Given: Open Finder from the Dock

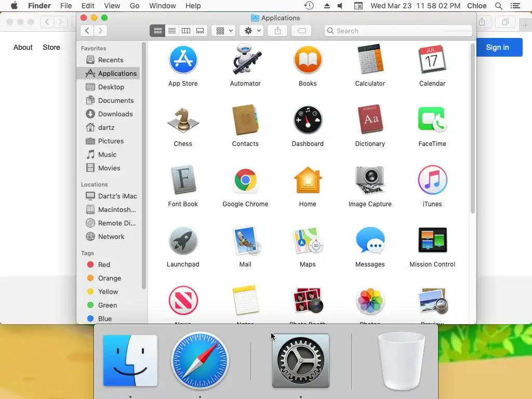Looking at the screenshot, I should coord(130,361).
